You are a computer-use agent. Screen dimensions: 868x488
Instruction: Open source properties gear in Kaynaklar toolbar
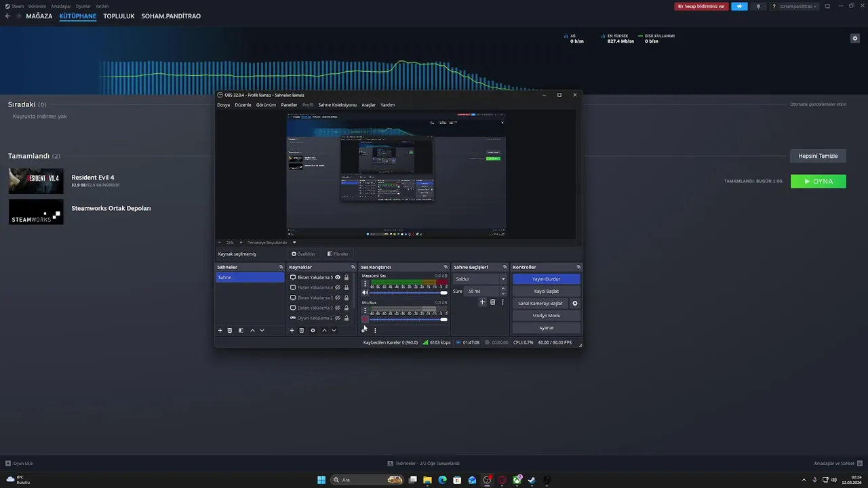click(x=313, y=330)
